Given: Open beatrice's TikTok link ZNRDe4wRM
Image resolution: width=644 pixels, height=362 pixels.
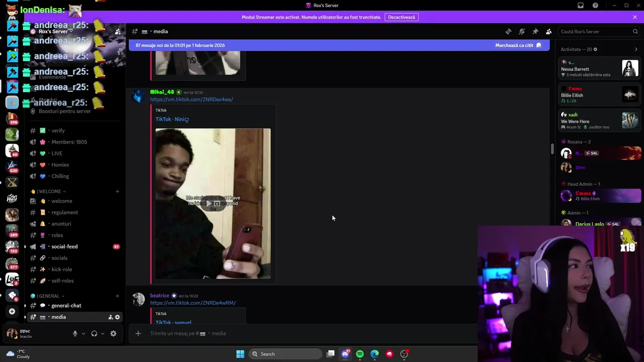Looking at the screenshot, I should [193, 303].
